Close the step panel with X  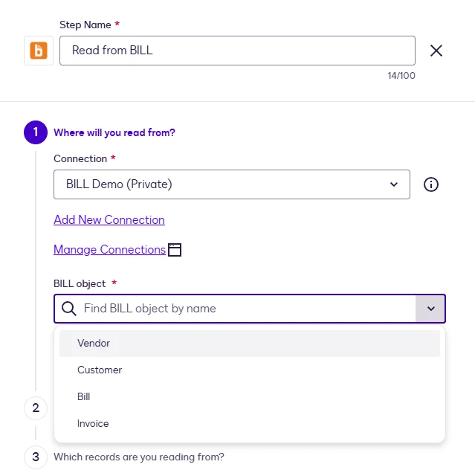[436, 51]
